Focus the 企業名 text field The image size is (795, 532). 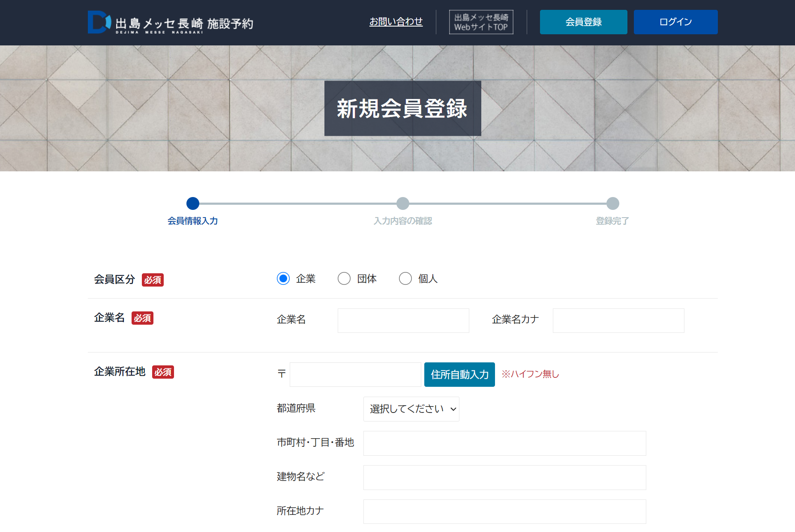[403, 321]
